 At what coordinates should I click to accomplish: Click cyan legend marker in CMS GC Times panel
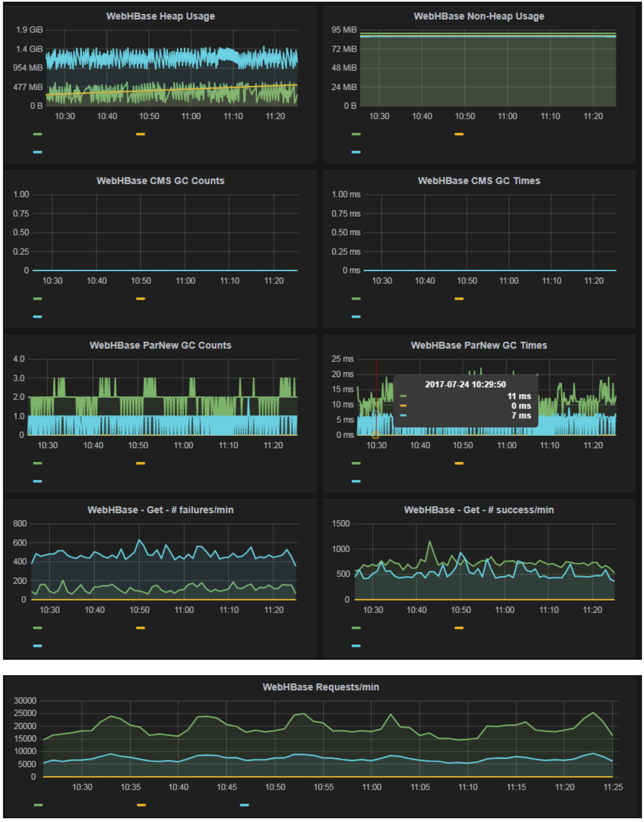356,317
